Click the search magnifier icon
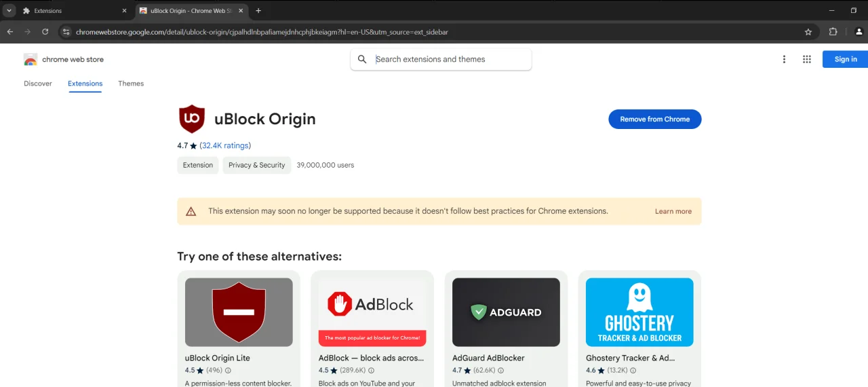868x387 pixels. point(362,59)
